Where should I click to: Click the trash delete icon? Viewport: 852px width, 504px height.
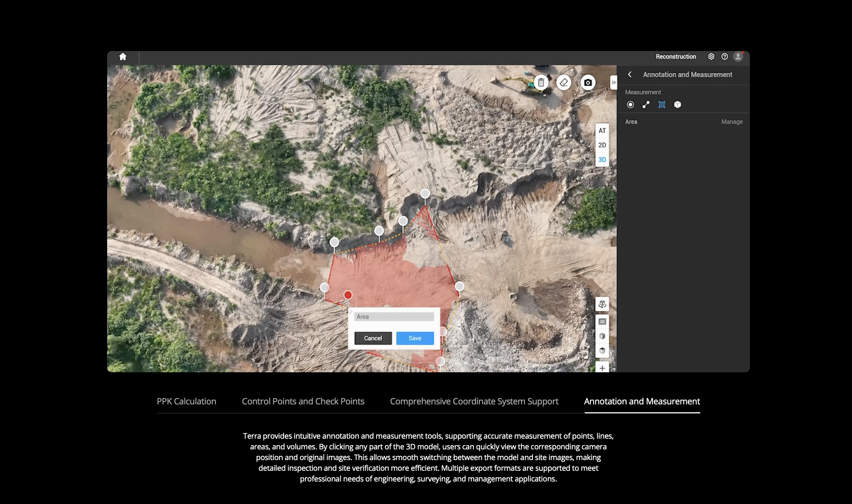pyautogui.click(x=541, y=83)
